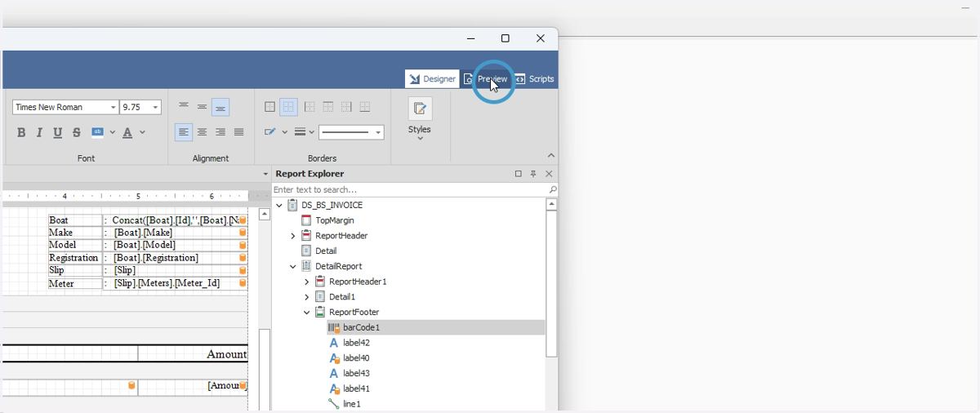Align text to bottom

coord(220,107)
